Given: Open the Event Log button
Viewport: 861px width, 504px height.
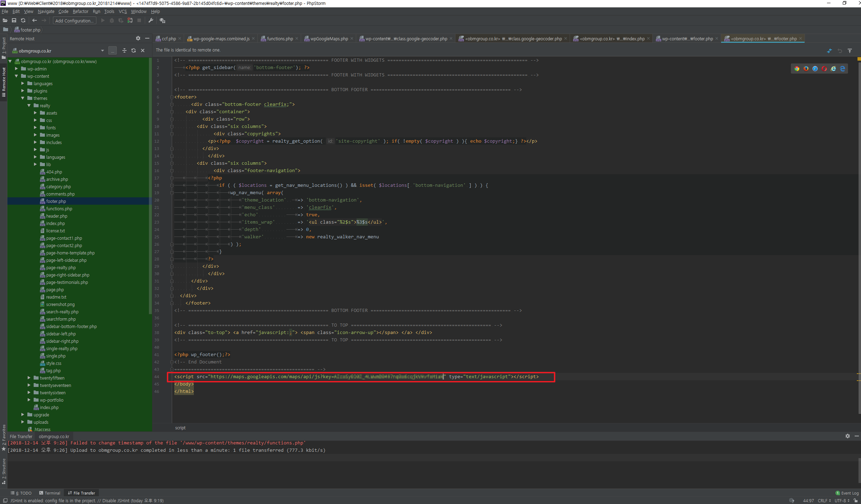Looking at the screenshot, I should pos(847,493).
